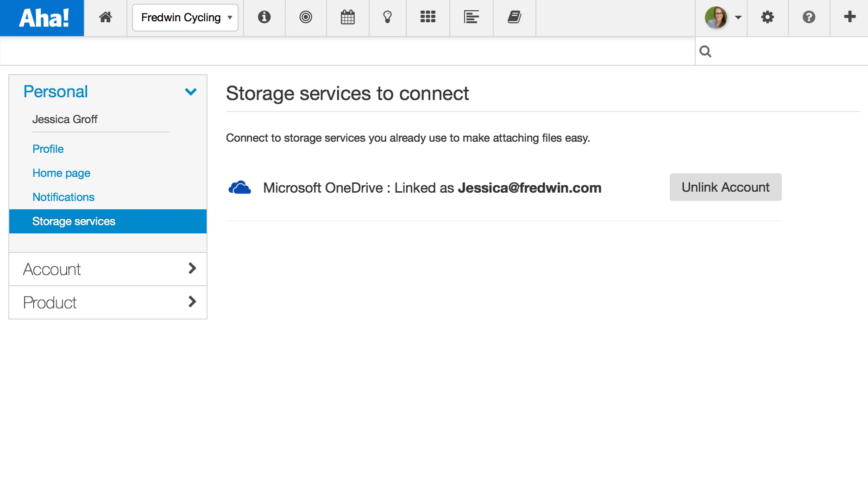The width and height of the screenshot is (868, 489).
Task: Open the releases calendar icon
Action: 347,18
